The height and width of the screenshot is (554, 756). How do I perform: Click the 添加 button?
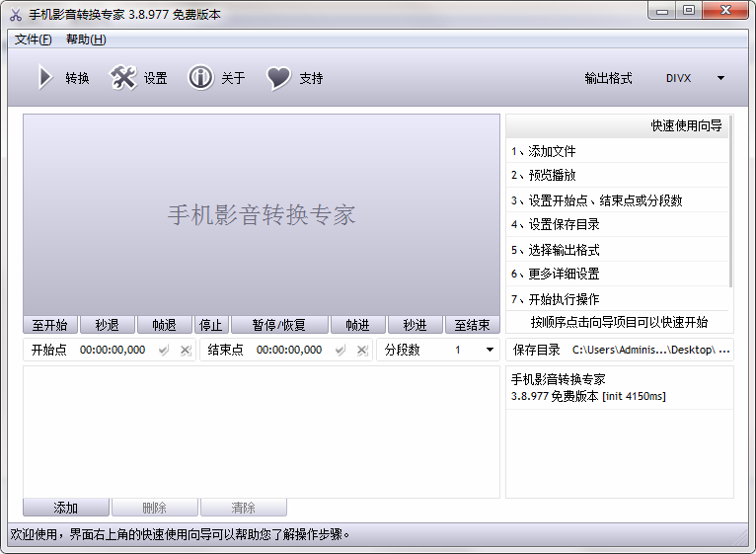point(66,508)
